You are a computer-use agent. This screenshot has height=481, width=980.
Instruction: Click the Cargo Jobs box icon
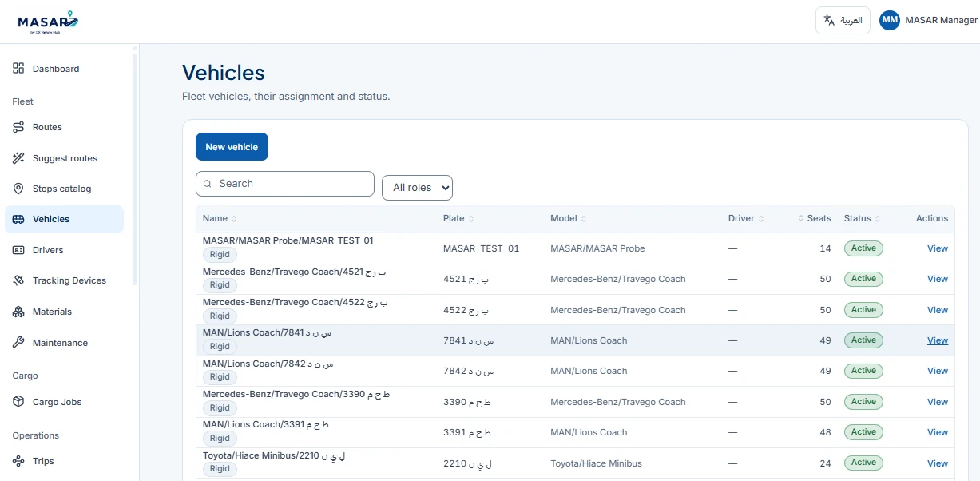point(18,402)
